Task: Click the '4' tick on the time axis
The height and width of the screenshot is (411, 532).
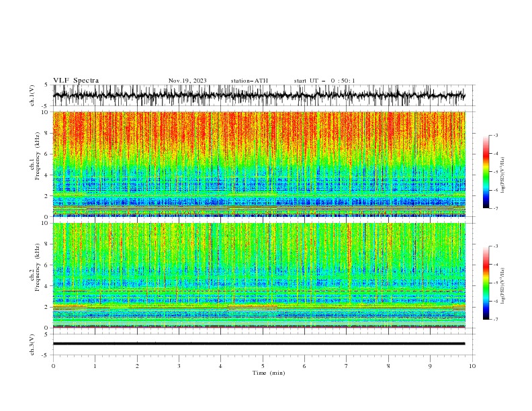Action: 220,366
